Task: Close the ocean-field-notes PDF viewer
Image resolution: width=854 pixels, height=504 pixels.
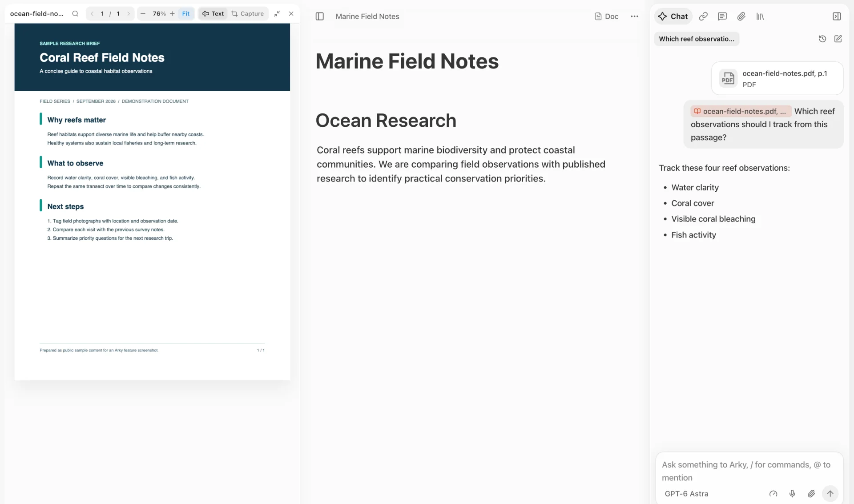Action: pos(291,14)
